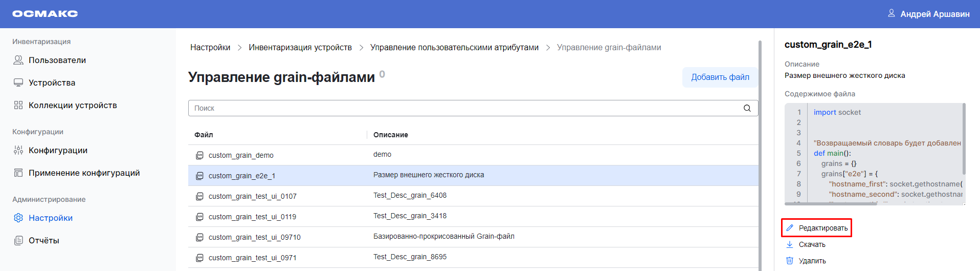Viewport: 980px width, 271px height.
Task: Click the Конфигурации sliders icon
Action: tap(18, 150)
